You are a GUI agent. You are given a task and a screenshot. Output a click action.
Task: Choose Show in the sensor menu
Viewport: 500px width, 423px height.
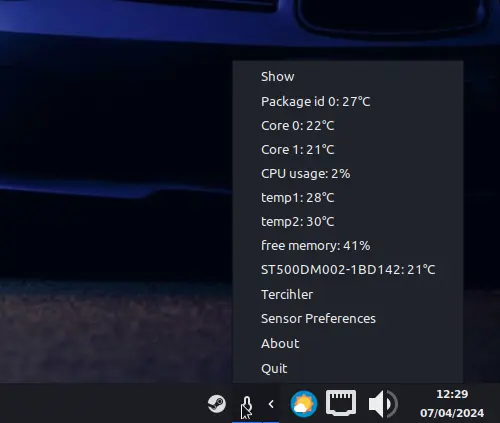click(348, 77)
